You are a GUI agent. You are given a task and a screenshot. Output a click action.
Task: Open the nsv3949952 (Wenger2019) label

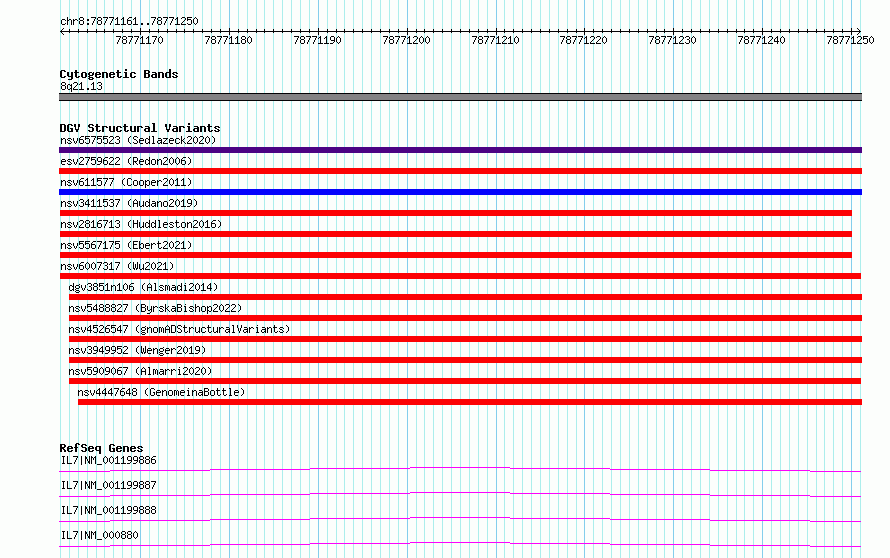coord(137,350)
